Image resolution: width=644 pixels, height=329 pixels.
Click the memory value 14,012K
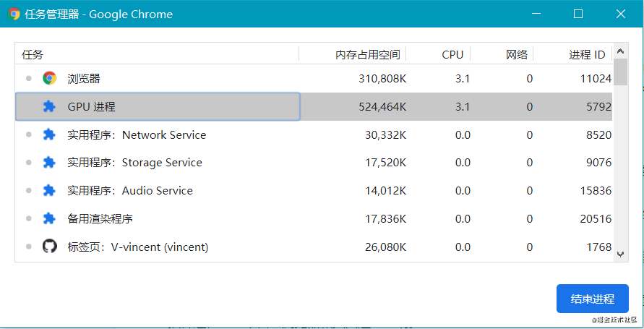(386, 191)
